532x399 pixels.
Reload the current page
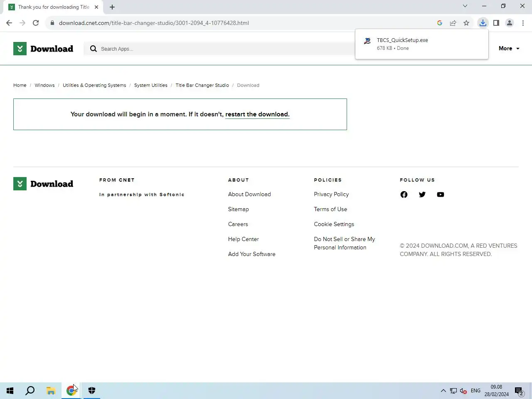[x=36, y=23]
